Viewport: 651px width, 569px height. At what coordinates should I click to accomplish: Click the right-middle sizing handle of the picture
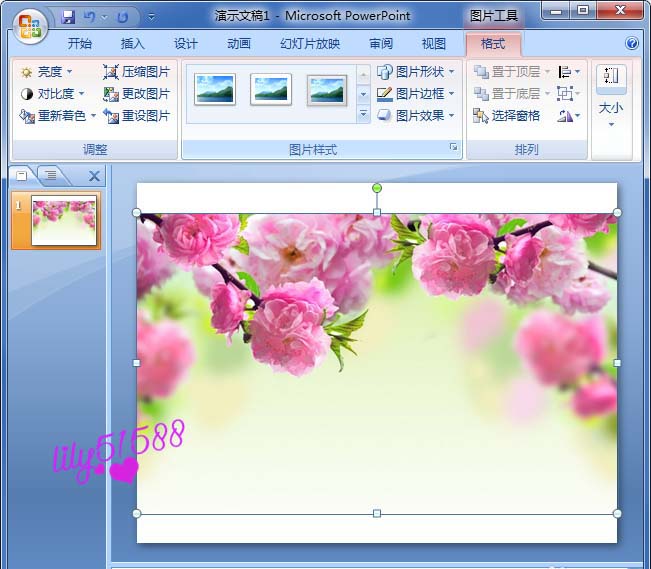click(x=617, y=363)
